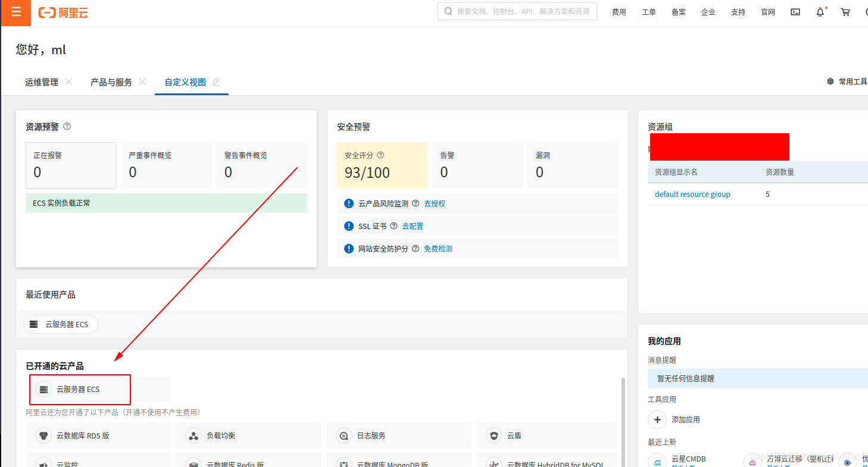Click the products list vertical scrollbar

tap(623, 421)
